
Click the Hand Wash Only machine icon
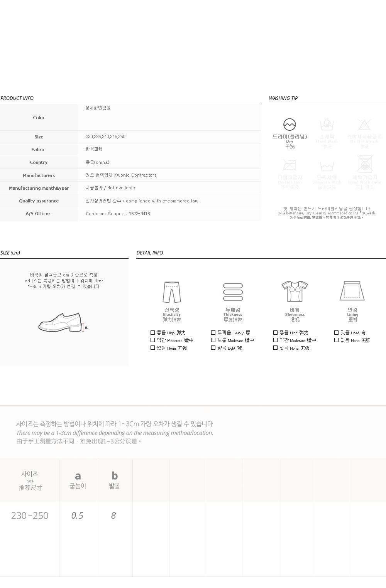(365, 164)
